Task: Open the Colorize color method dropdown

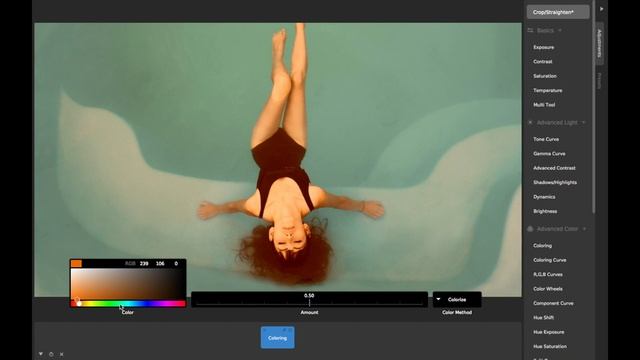Action: (x=457, y=299)
